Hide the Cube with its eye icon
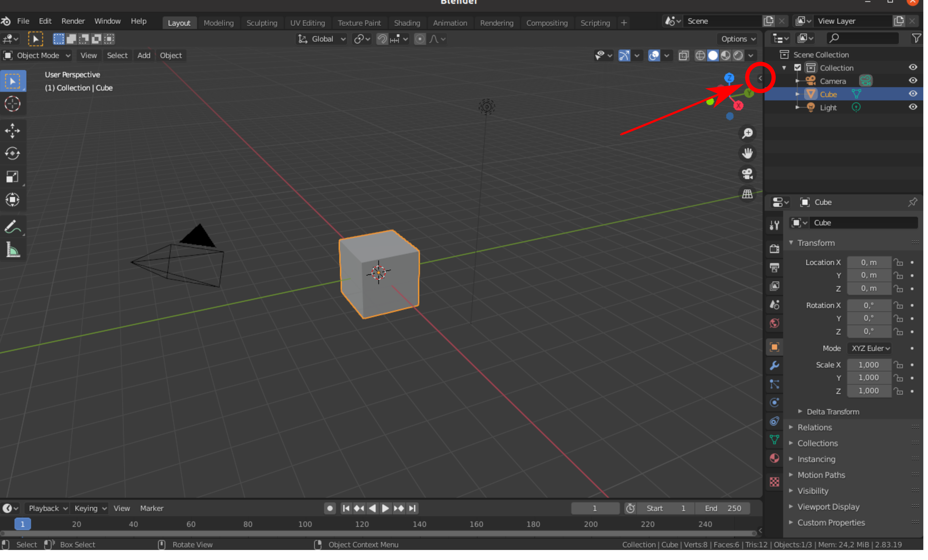Screen dimensions: 928x560 click(x=913, y=94)
